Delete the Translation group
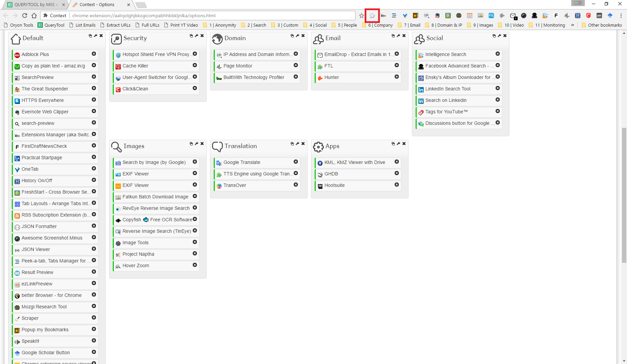This screenshot has height=364, width=627. 303,143
